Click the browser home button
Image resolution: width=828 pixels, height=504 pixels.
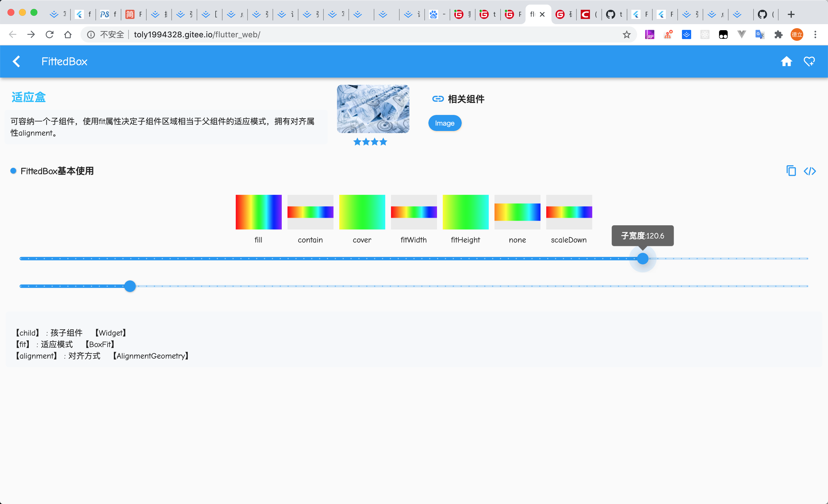(x=68, y=34)
